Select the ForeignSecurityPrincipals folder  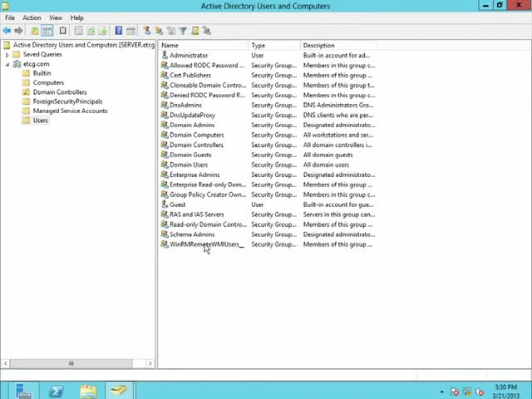(x=67, y=101)
